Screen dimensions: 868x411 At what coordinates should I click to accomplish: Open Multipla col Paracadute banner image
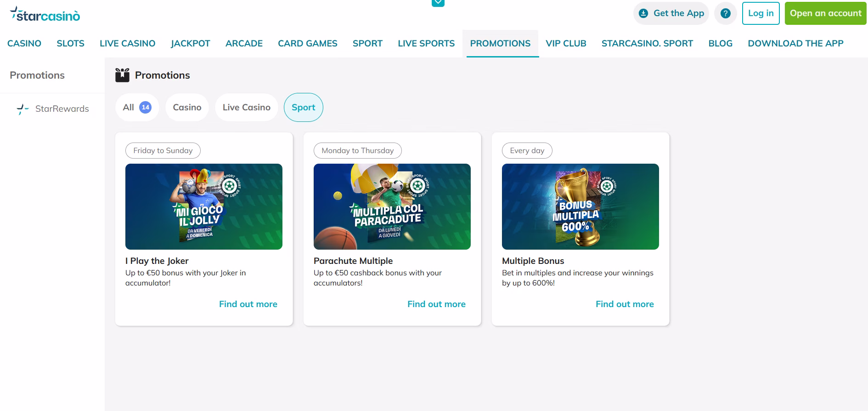(x=392, y=206)
